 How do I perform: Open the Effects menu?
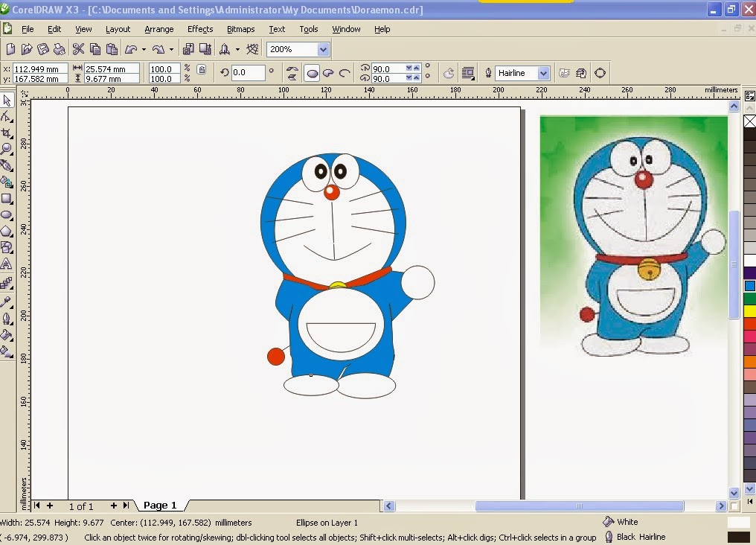coord(200,29)
